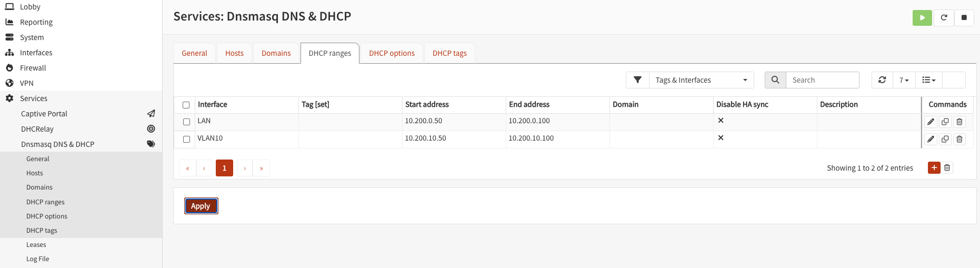Switch to the DHCP options tab
This screenshot has height=268, width=980.
pos(392,53)
